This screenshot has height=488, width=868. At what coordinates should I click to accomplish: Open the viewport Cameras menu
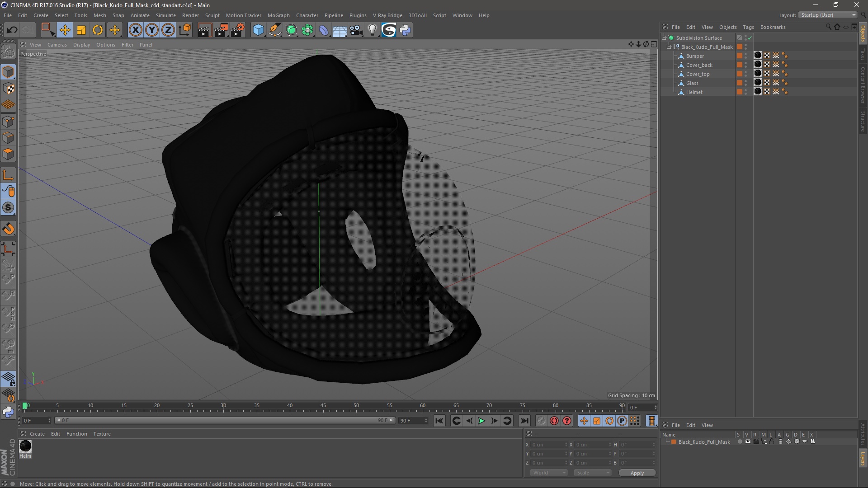(x=57, y=45)
